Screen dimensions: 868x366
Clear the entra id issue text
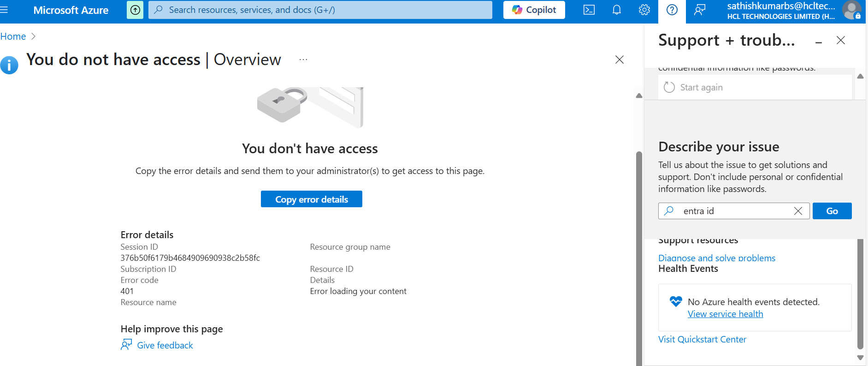tap(798, 211)
